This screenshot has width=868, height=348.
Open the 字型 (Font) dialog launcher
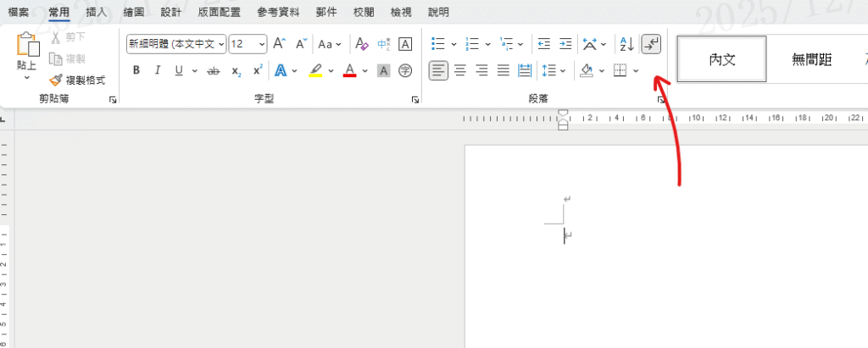[x=415, y=100]
